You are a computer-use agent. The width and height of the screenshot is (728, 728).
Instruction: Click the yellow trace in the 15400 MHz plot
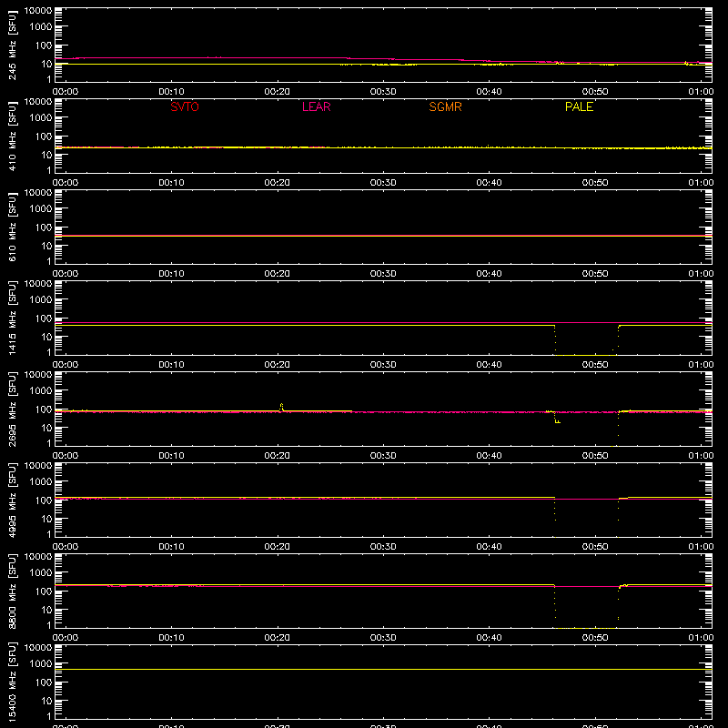pyautogui.click(x=383, y=669)
